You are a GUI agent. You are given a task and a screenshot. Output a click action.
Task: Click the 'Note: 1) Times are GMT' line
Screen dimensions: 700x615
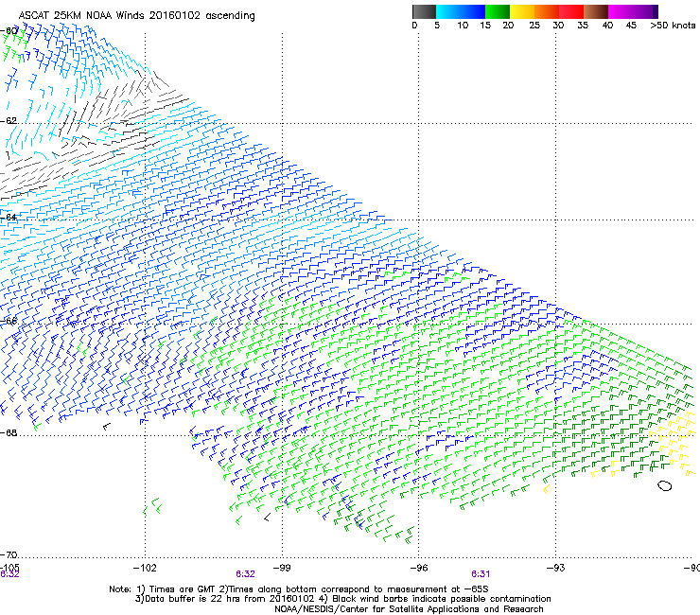(299, 589)
